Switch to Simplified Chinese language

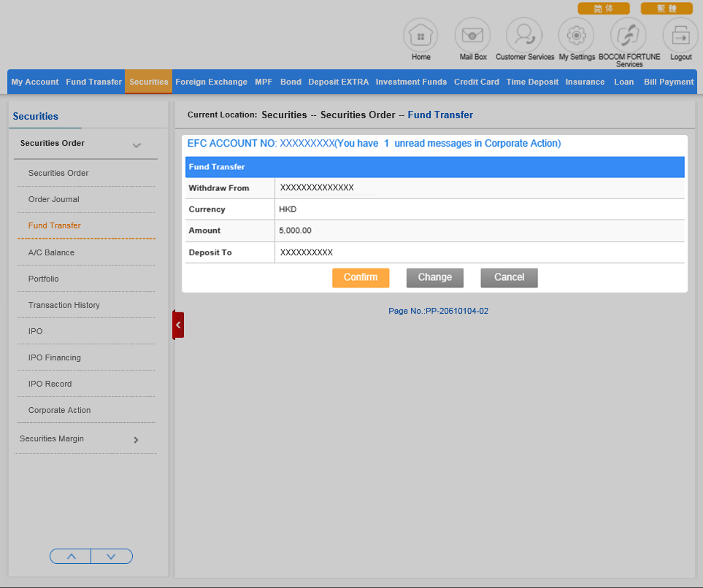point(603,9)
